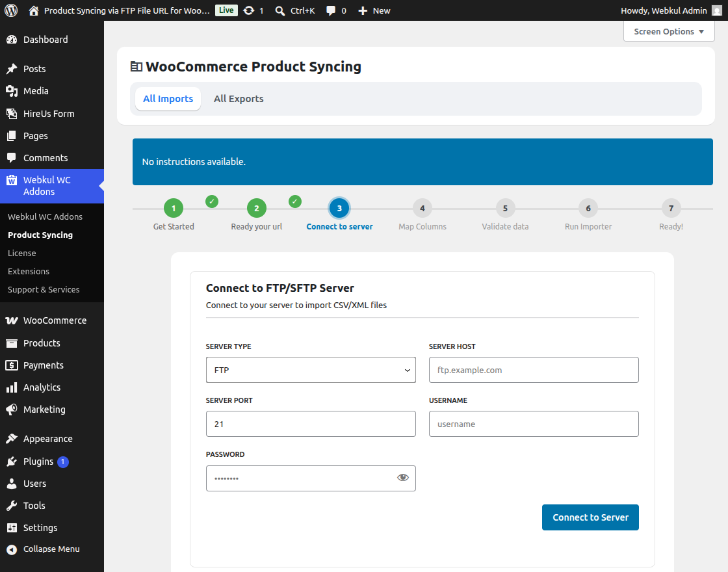Click step 4 Map Columns circle
This screenshot has height=572, width=728.
[x=422, y=209]
